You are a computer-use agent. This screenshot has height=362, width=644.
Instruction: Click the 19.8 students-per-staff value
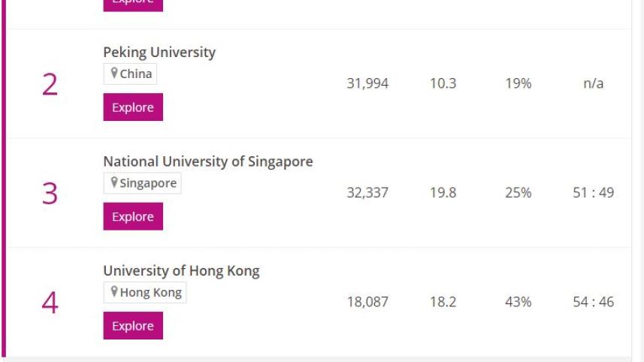[x=443, y=193]
